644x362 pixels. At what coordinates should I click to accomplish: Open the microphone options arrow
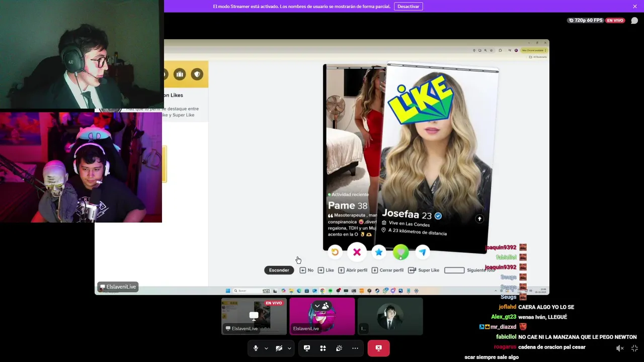pyautogui.click(x=266, y=348)
